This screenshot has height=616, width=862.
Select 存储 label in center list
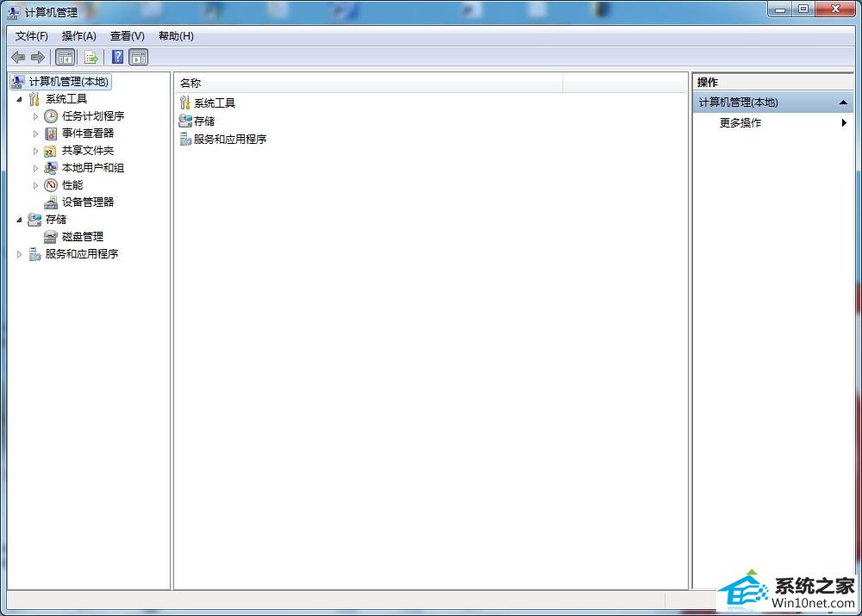[204, 121]
